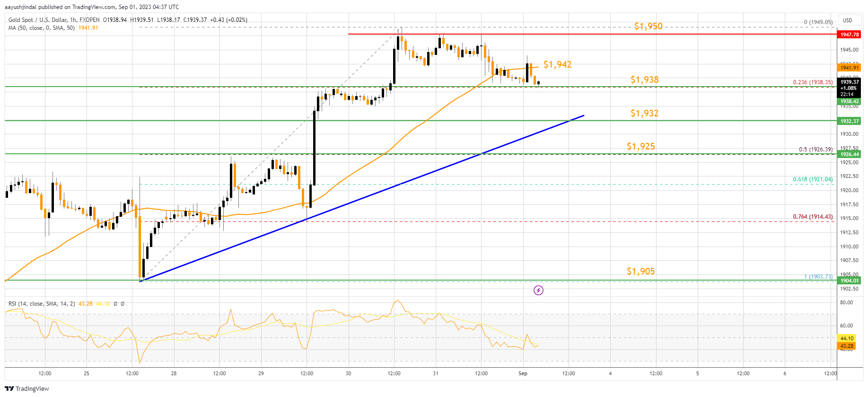Click the published-by header line with aayushjindal
Viewport: 868px width, 397px height.
[x=92, y=7]
